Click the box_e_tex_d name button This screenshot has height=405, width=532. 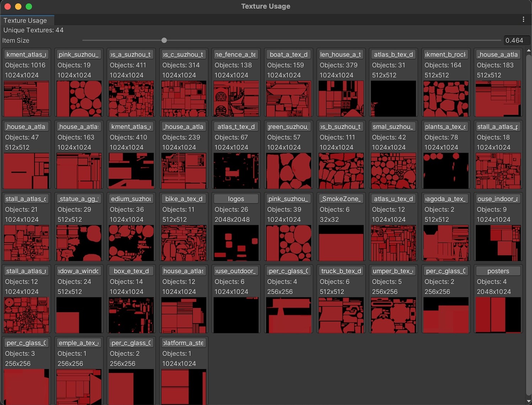[x=131, y=271]
